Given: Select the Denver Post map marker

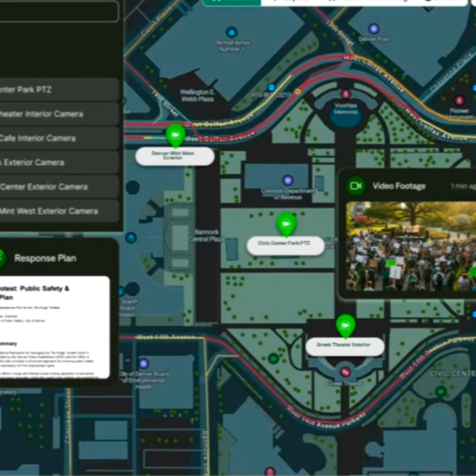Looking at the screenshot, I should click(x=374, y=29).
